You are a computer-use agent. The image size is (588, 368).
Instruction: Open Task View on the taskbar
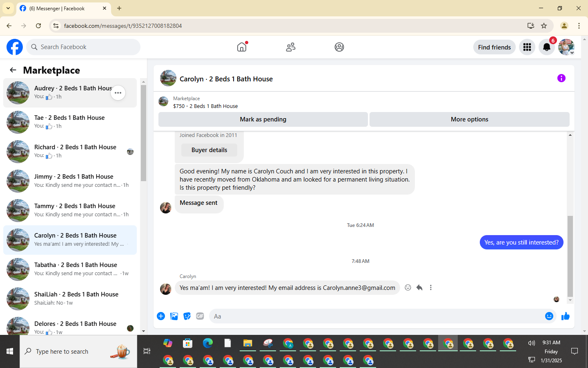[x=147, y=351]
